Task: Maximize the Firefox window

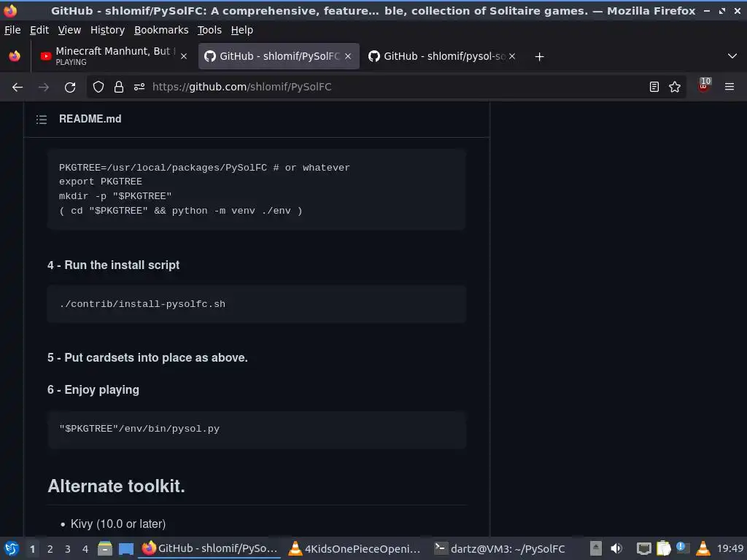Action: coord(722,10)
